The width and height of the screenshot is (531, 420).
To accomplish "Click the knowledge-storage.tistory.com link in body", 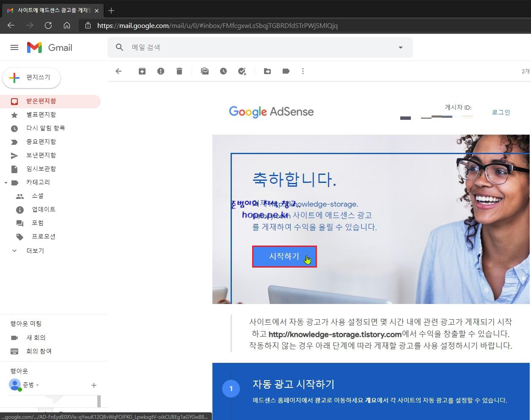I will pos(335,334).
